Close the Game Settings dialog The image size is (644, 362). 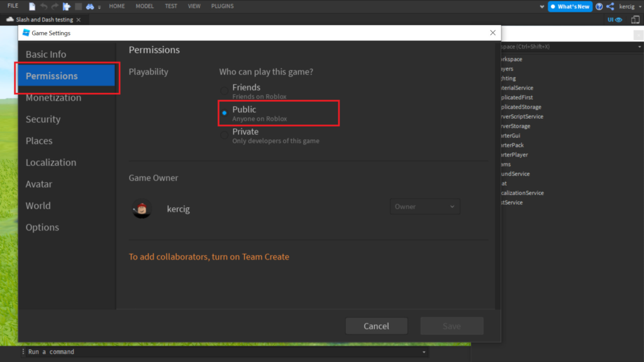pos(493,33)
